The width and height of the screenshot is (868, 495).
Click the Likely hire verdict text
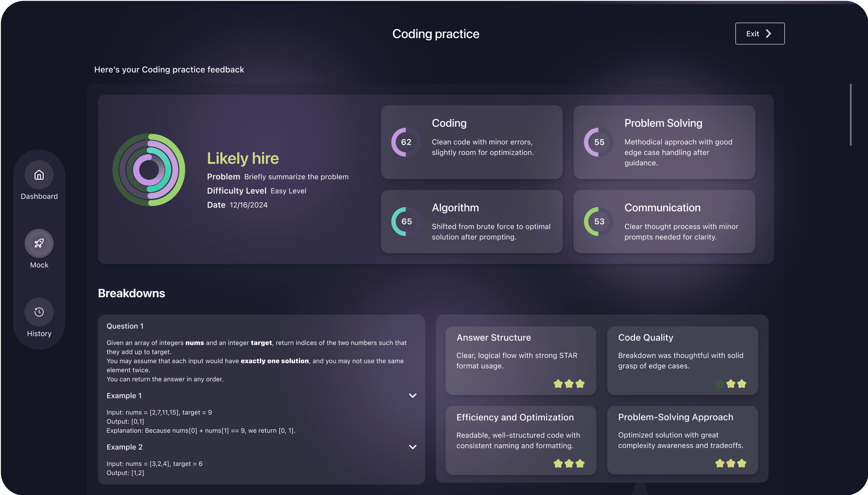(243, 158)
